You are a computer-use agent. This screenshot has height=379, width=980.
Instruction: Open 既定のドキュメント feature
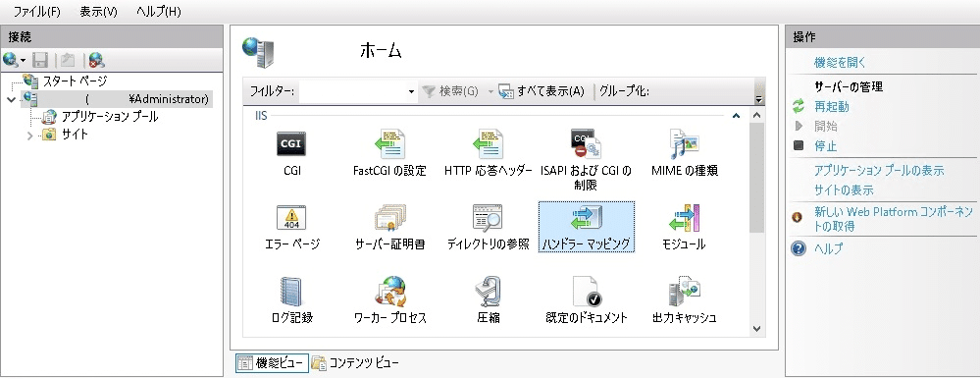pos(587,300)
